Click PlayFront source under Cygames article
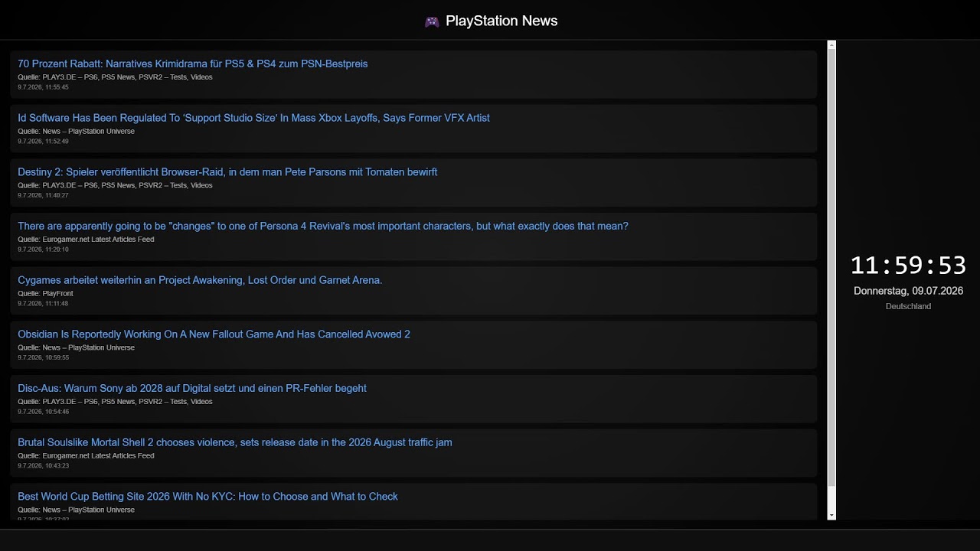Viewport: 980px width, 551px height. [45, 294]
